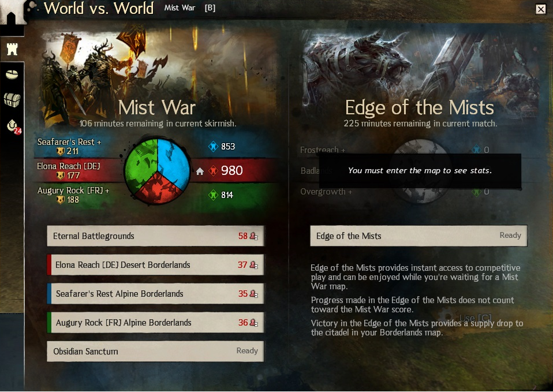Click the red team score icon beside 980

(x=214, y=171)
